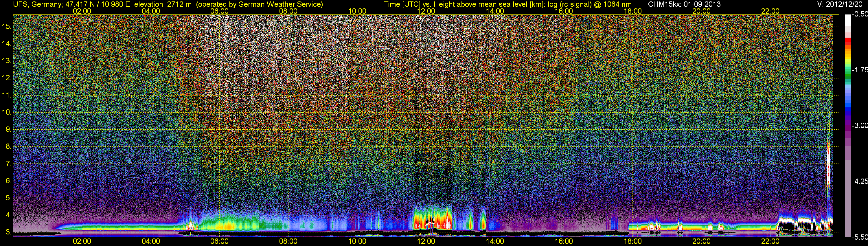868x246 pixels.
Task: Select the 16:00 label on the top time axis
Action: pos(564,11)
